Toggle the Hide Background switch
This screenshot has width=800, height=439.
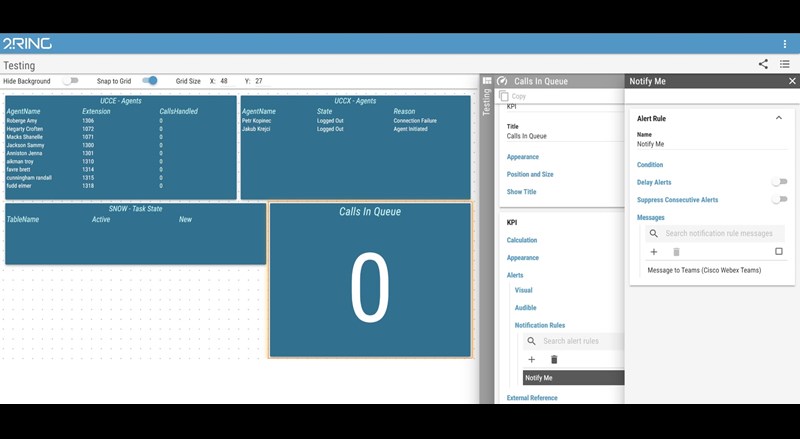[70, 81]
